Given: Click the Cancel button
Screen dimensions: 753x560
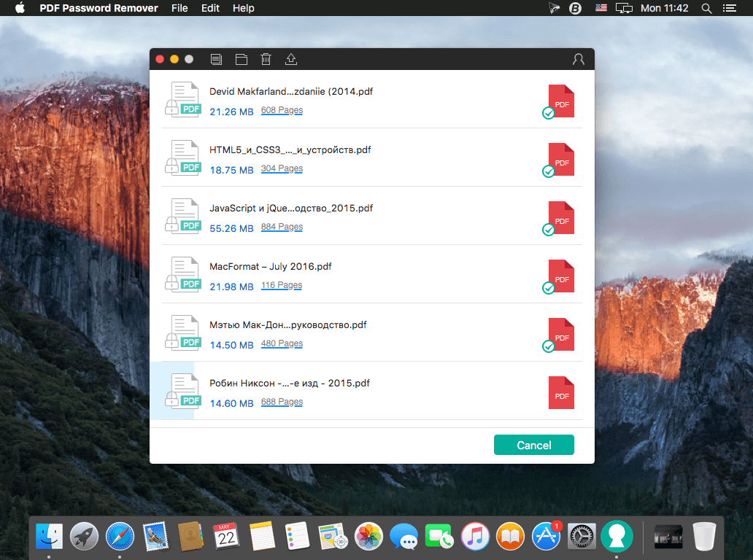Looking at the screenshot, I should 533,445.
